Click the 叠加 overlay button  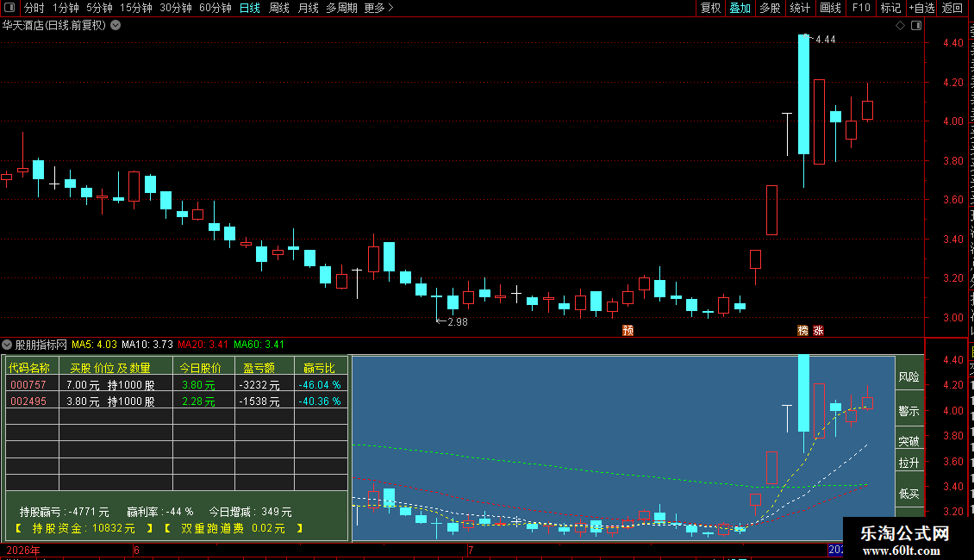(x=740, y=8)
